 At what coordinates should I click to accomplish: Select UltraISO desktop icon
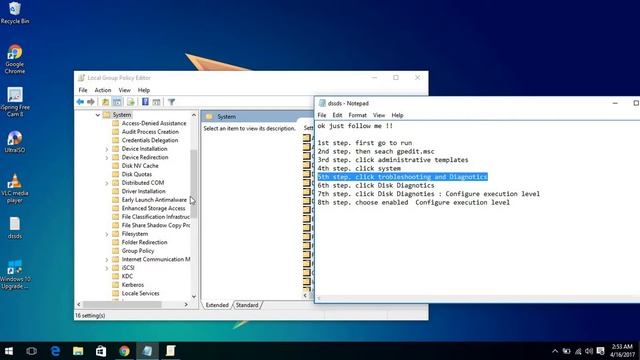click(15, 142)
